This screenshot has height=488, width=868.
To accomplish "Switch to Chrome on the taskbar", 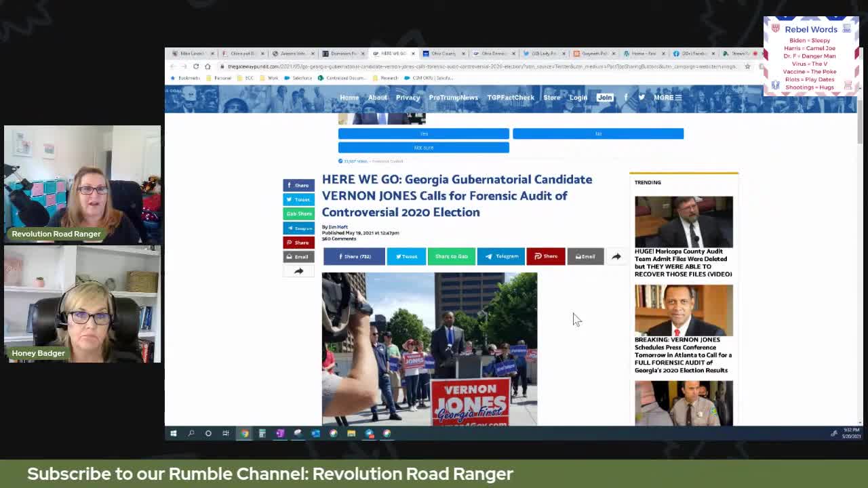I will tap(244, 433).
